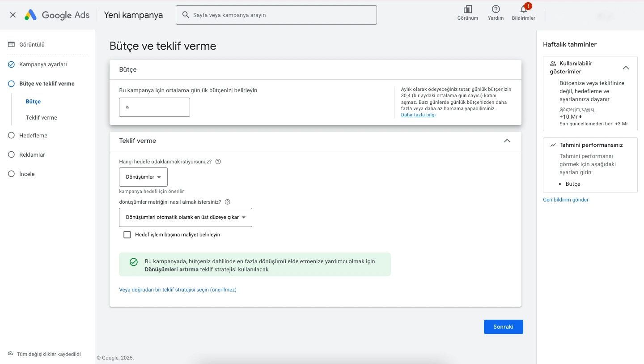
Task: Click the daily budget input field
Action: (154, 107)
